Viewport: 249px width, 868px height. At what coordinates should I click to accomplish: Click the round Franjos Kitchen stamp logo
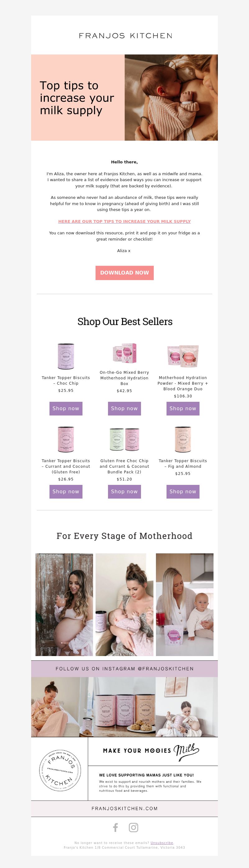pos(60,770)
